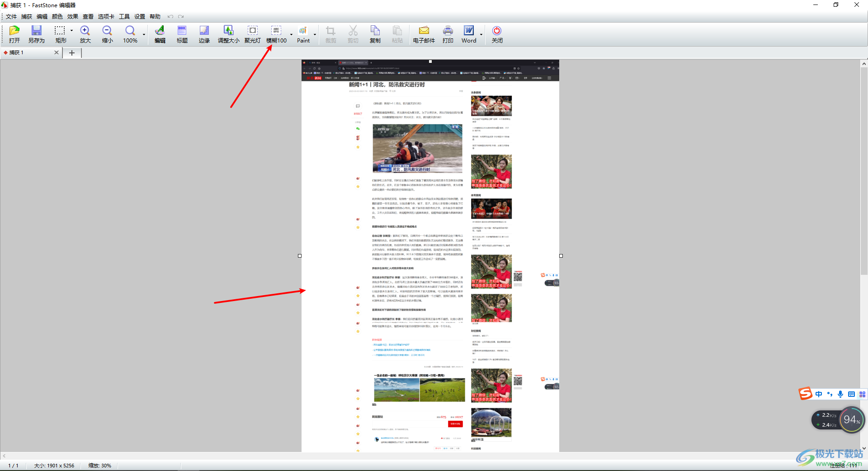Click the 1 / 1 page counter in status bar
The height and width of the screenshot is (471, 868).
tap(14, 466)
